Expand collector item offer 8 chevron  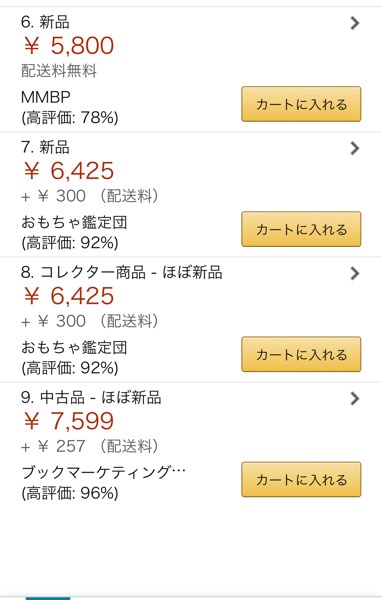tap(355, 273)
